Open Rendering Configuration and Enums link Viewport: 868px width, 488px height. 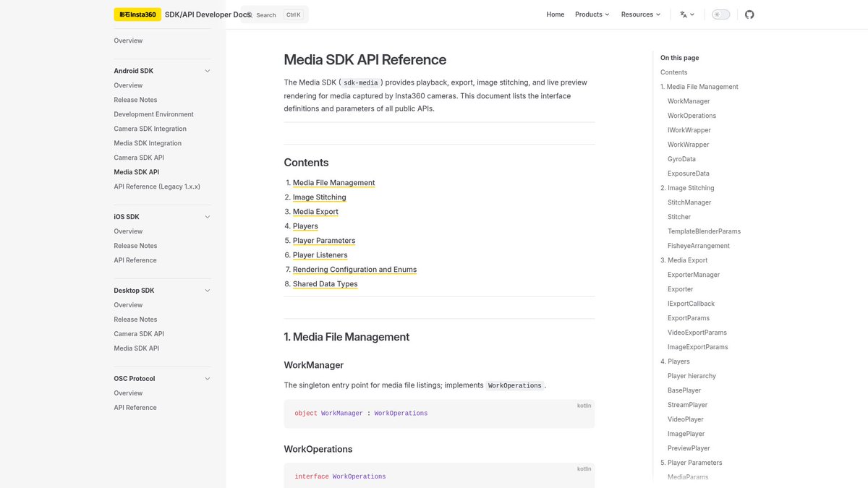354,270
